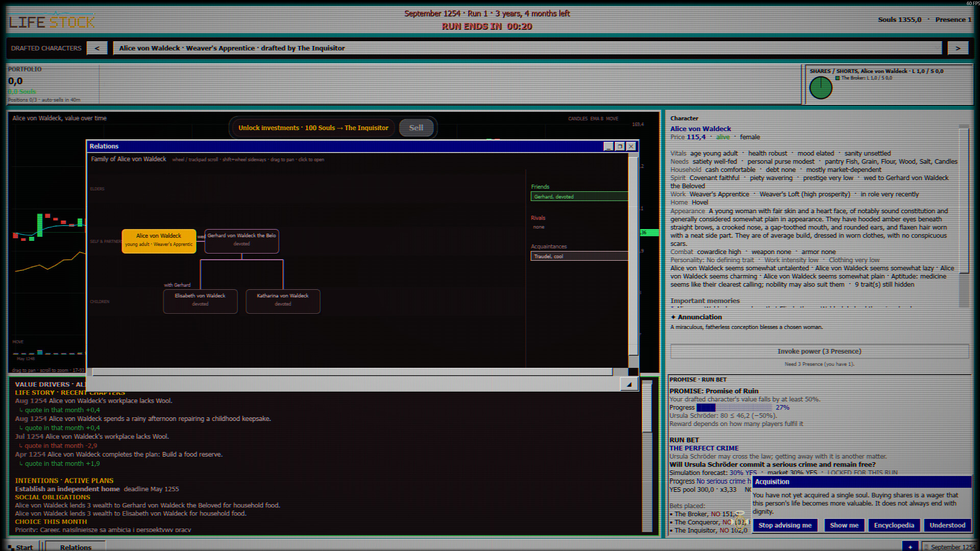The height and width of the screenshot is (551, 980).
Task: Click the taskbar star tray icon
Action: (x=910, y=546)
